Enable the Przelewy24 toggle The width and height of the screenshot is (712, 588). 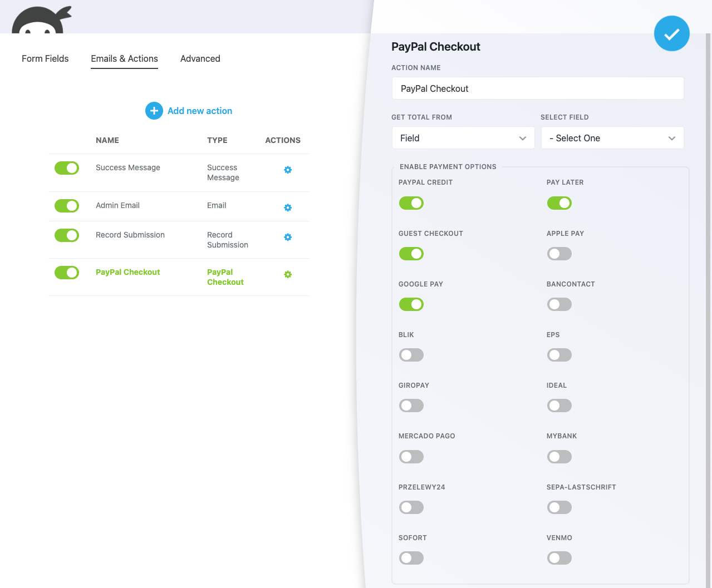coord(411,507)
